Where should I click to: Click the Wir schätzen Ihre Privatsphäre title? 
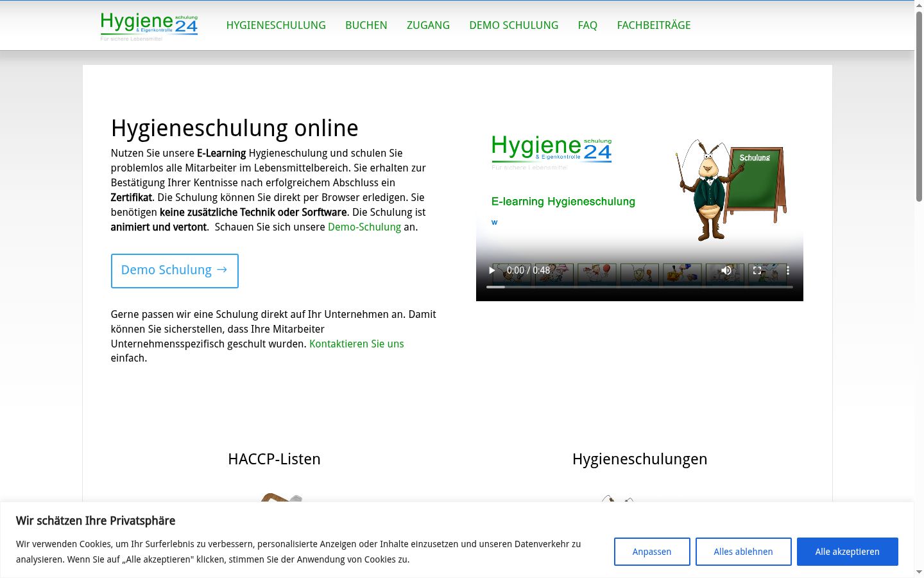pyautogui.click(x=96, y=521)
